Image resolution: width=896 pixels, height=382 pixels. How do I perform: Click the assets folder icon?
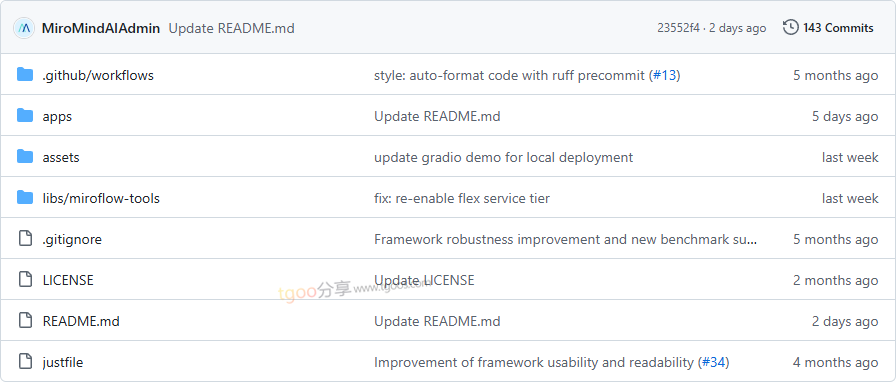point(25,156)
